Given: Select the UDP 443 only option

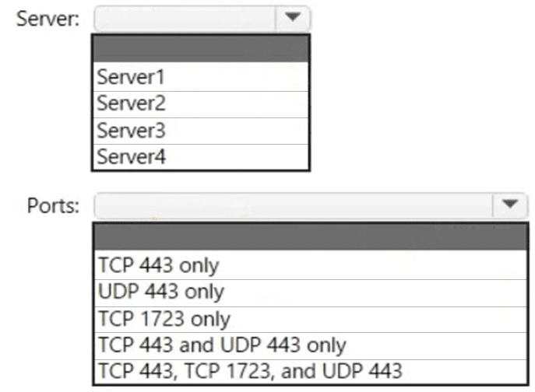Looking at the screenshot, I should coord(310,292).
